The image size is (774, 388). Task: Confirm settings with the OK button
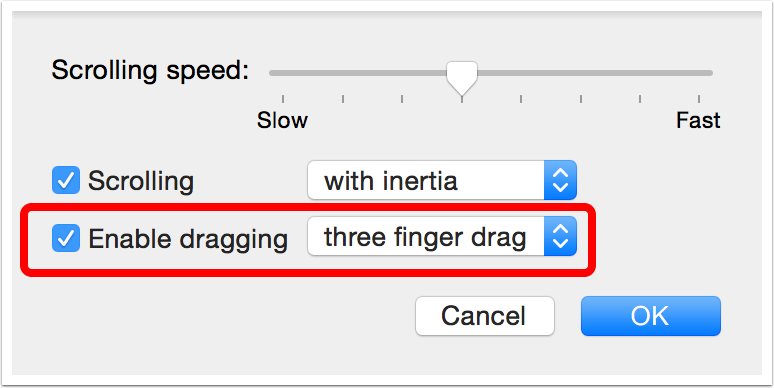point(651,316)
